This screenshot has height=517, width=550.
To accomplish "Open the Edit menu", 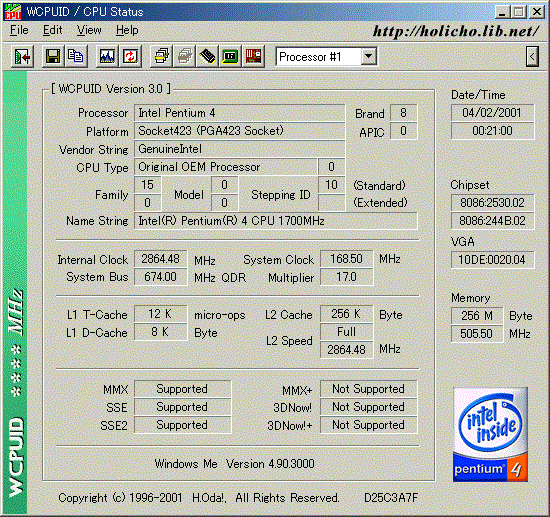I will click(52, 30).
